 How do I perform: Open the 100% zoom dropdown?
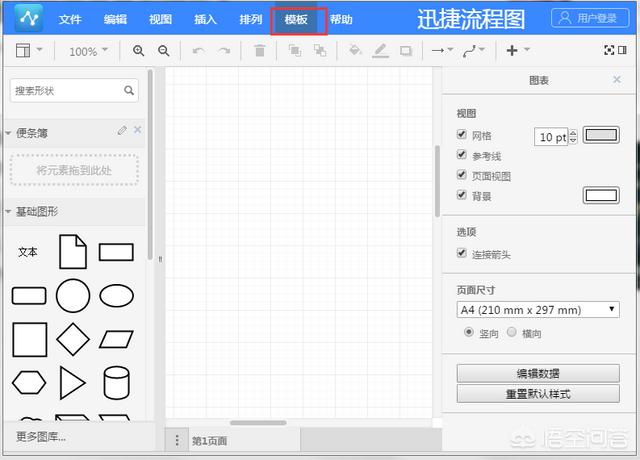click(x=88, y=51)
